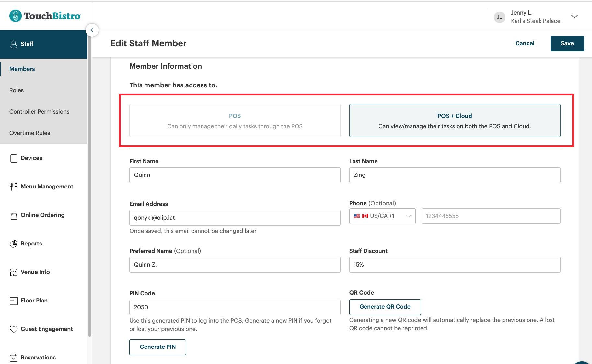Click the Reports pie chart icon

(14, 244)
